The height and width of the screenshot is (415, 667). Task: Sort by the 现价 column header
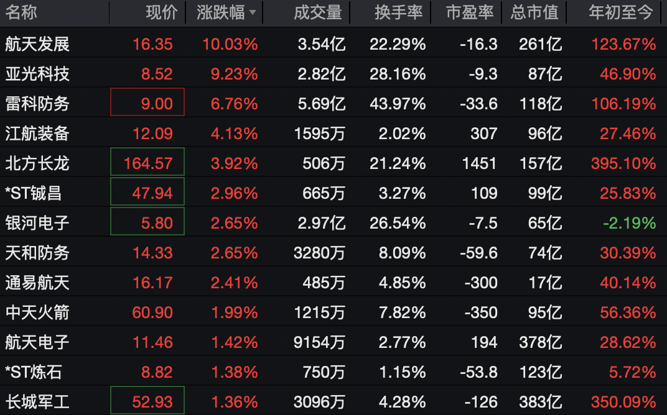[x=161, y=13]
